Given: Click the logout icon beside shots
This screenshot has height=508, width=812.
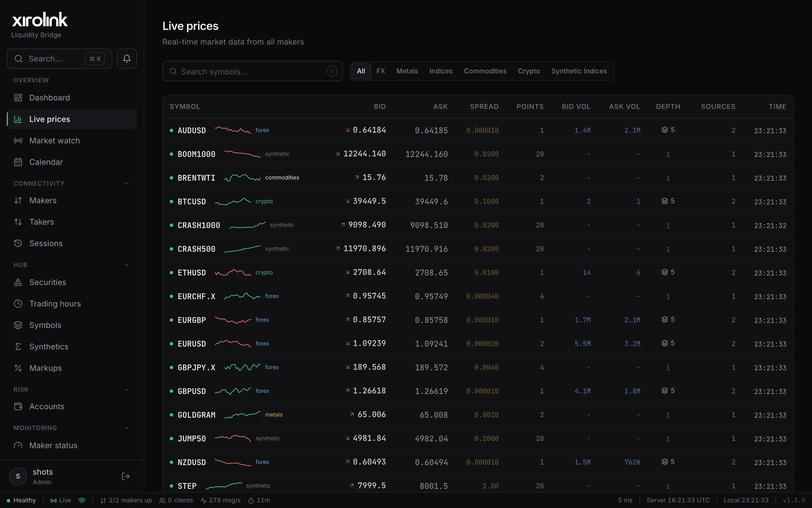Looking at the screenshot, I should pos(125,476).
